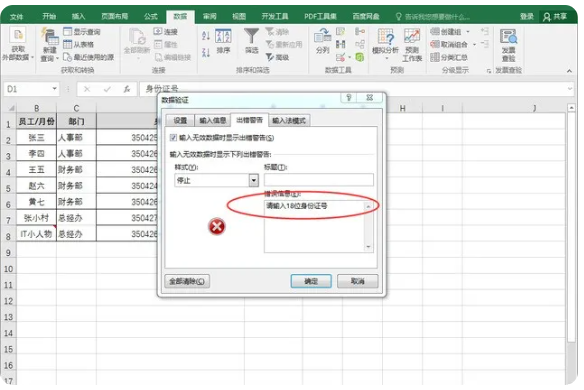
Task: Click the Remove Duplicates icon in 数据工具
Action: click(x=340, y=44)
